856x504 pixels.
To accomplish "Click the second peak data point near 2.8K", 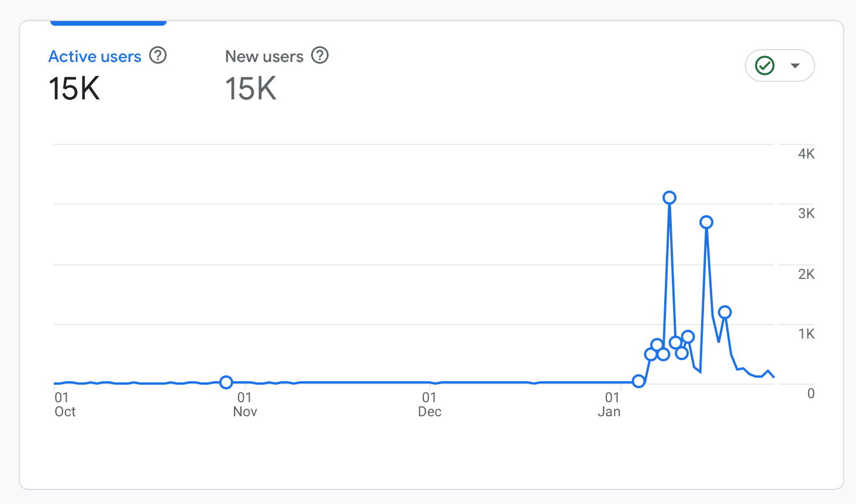I will coord(707,222).
